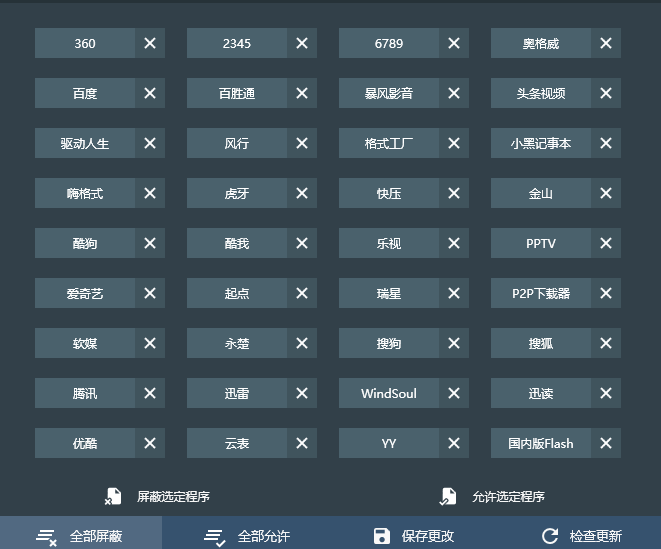Click the X icon beside 小黑记事本
Viewport: 661px width, 549px height.
pyautogui.click(x=606, y=143)
